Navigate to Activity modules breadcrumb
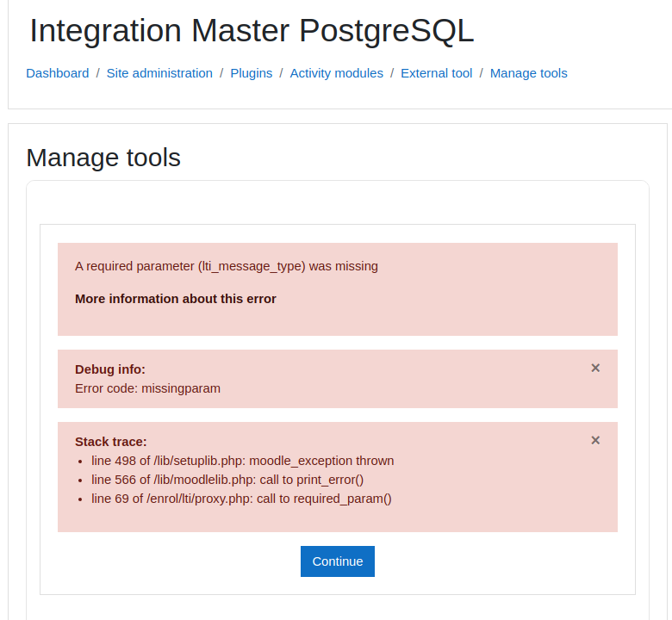Screen dimensions: 672x620 click(x=336, y=73)
